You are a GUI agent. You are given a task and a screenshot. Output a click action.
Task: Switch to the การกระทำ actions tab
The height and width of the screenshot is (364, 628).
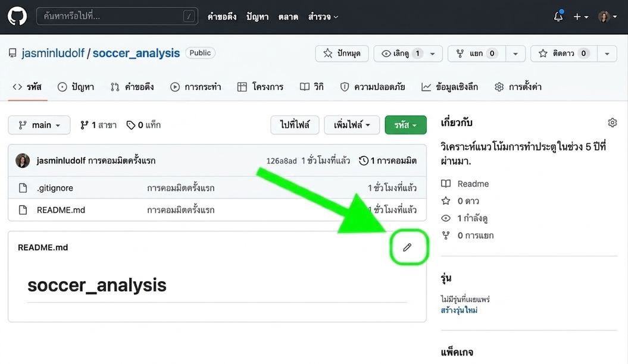click(195, 87)
